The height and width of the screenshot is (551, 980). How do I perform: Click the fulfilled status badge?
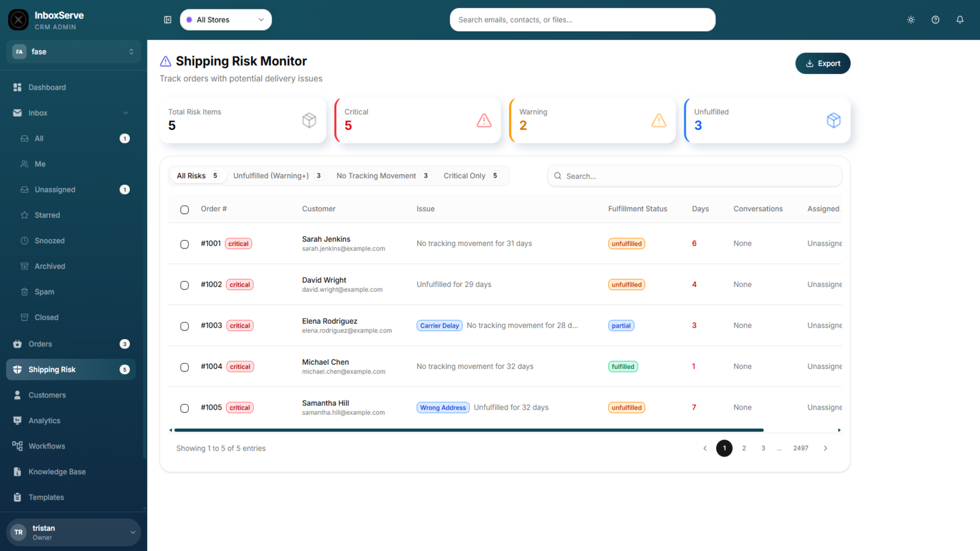[623, 367]
